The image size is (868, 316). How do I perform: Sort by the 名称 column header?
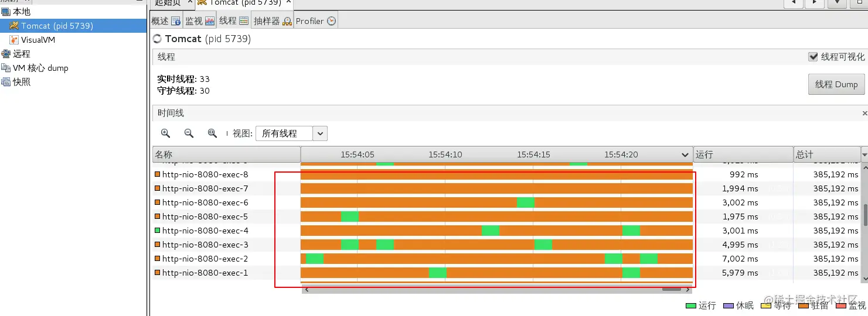pos(226,154)
